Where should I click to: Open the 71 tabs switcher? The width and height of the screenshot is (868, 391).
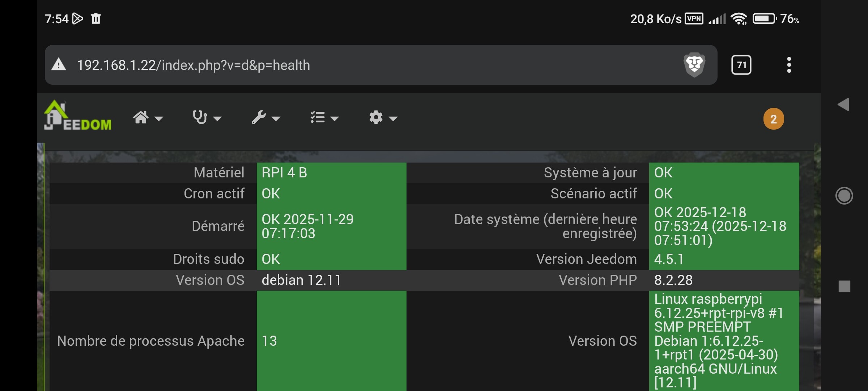click(741, 65)
